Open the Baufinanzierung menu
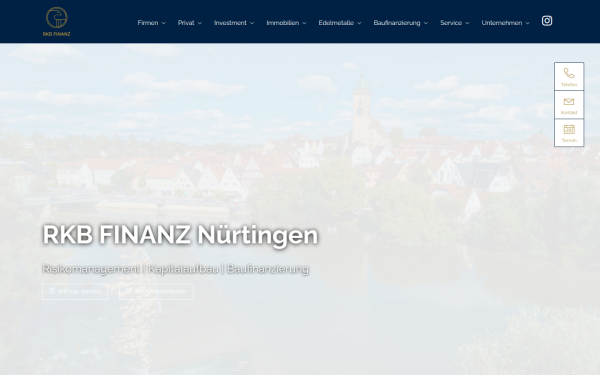Viewport: 600px width, 375px height. click(397, 23)
